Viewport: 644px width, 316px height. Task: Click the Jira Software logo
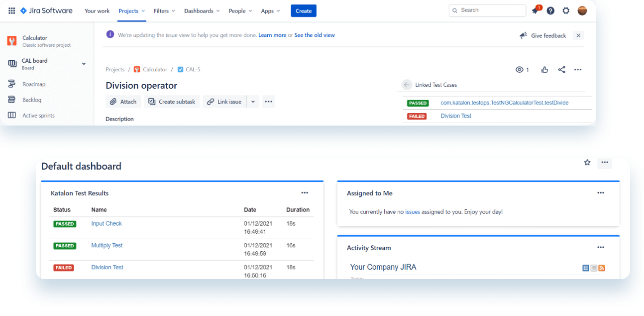coord(46,10)
